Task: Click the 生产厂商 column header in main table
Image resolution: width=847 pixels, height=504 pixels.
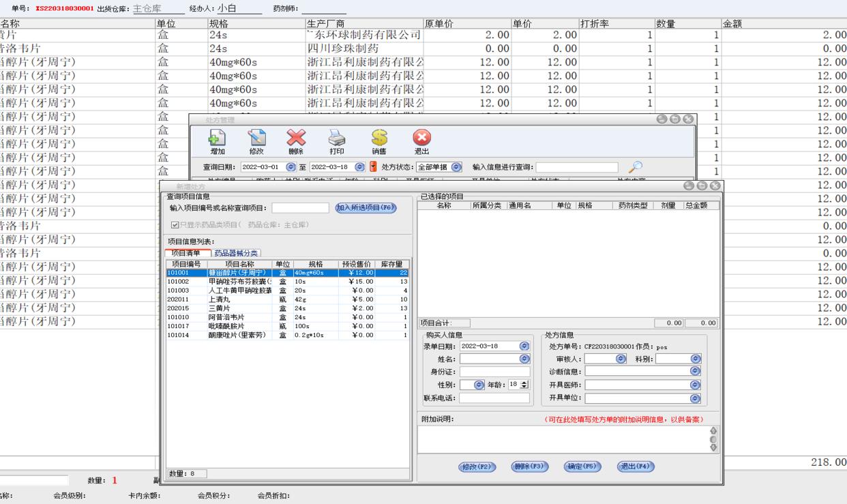Action: click(364, 24)
